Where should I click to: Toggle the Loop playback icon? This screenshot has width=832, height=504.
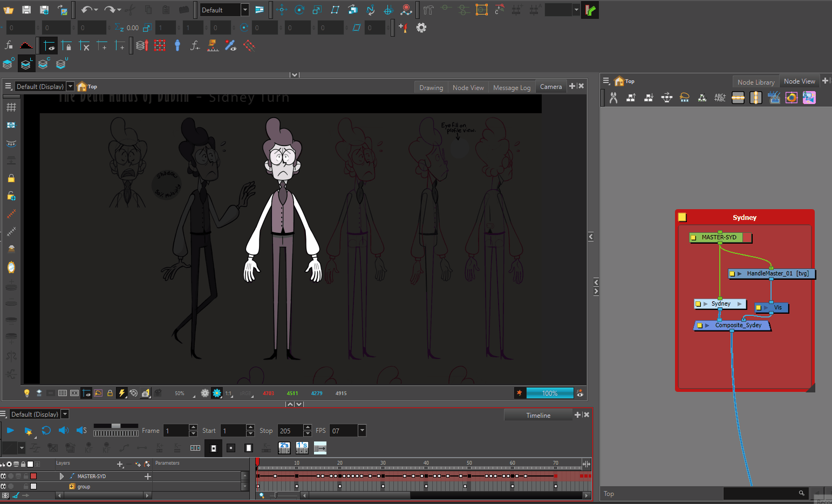point(46,430)
